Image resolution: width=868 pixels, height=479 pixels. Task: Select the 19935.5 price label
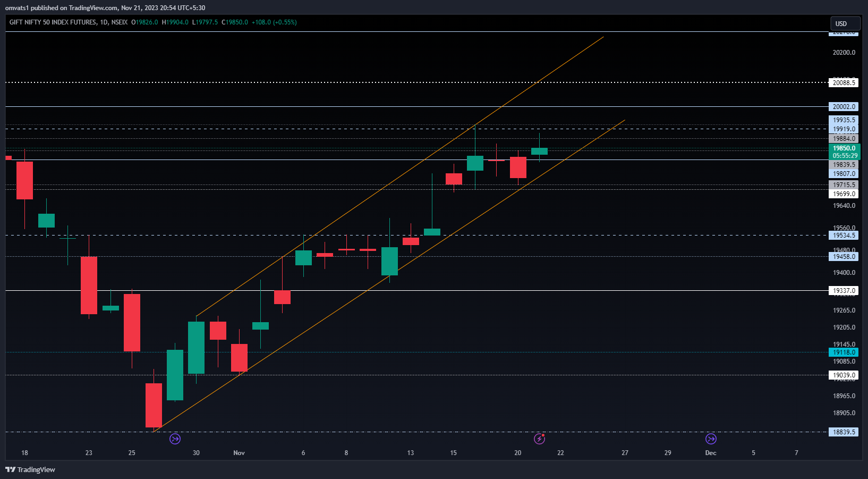pos(844,120)
